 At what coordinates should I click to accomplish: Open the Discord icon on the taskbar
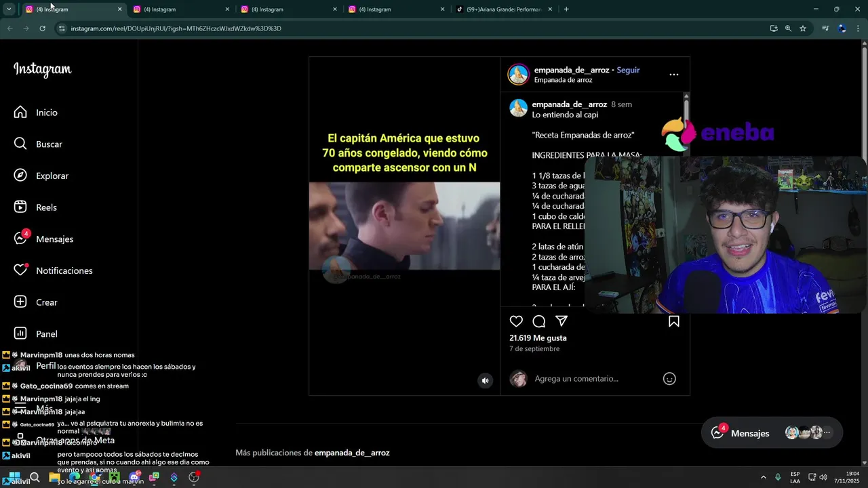coord(134,477)
